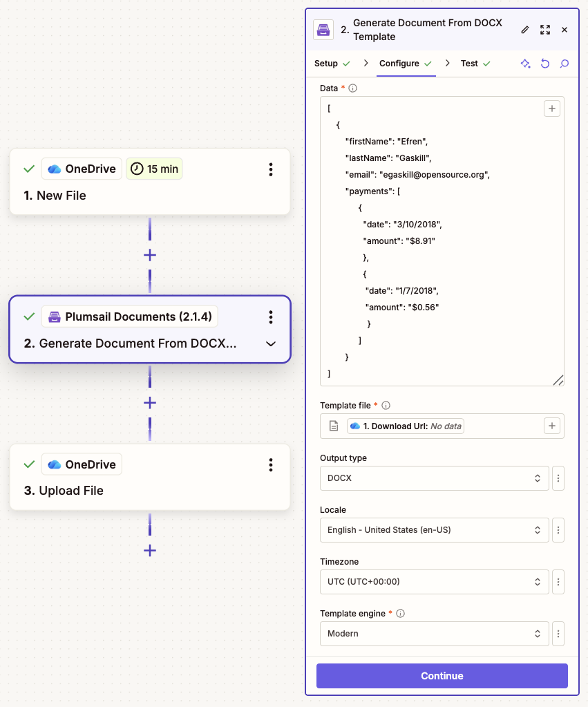The width and height of the screenshot is (588, 707).
Task: Select the 1. New File step card
Action: [x=150, y=182]
